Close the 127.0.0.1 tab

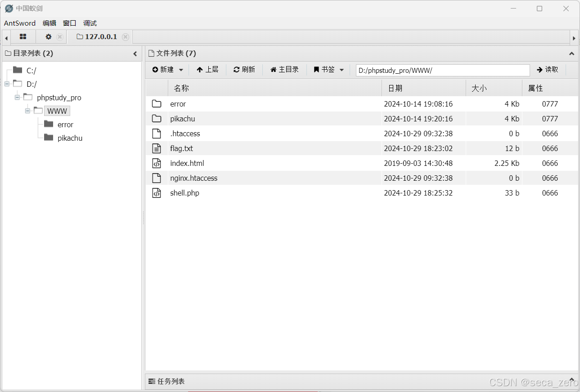click(126, 37)
